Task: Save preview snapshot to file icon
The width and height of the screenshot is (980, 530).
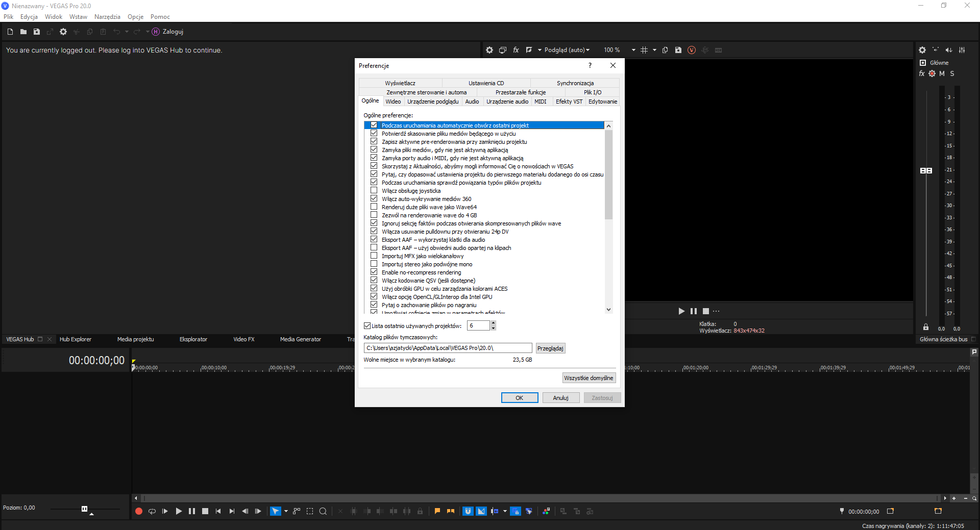Action: [678, 50]
